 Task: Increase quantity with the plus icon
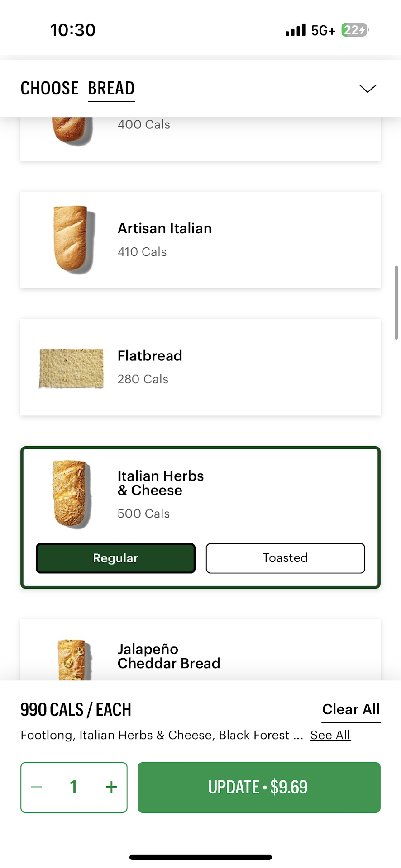[111, 787]
